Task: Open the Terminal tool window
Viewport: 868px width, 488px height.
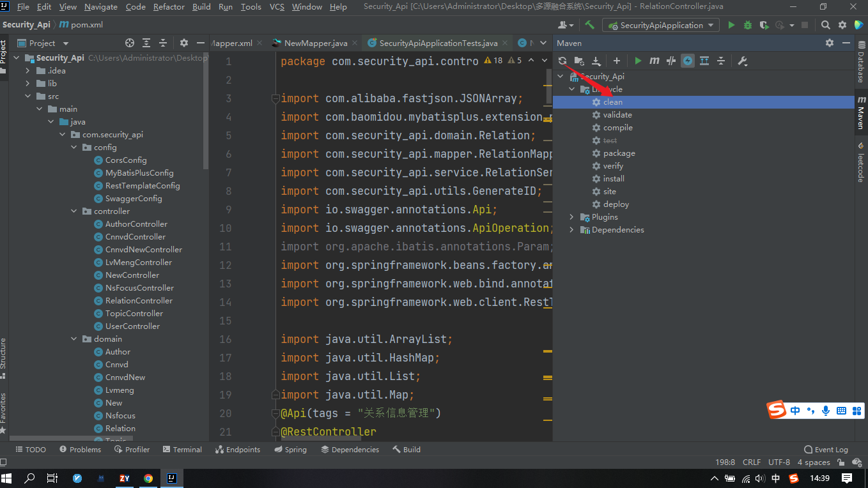Action: (x=182, y=450)
